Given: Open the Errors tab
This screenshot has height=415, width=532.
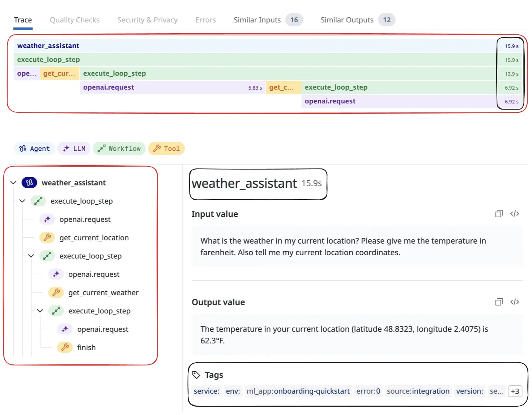Looking at the screenshot, I should pos(205,20).
